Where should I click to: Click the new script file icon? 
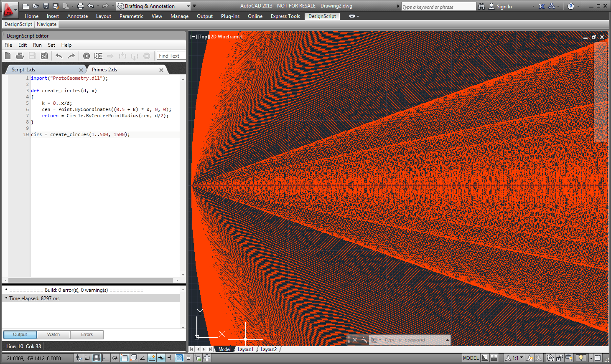8,56
